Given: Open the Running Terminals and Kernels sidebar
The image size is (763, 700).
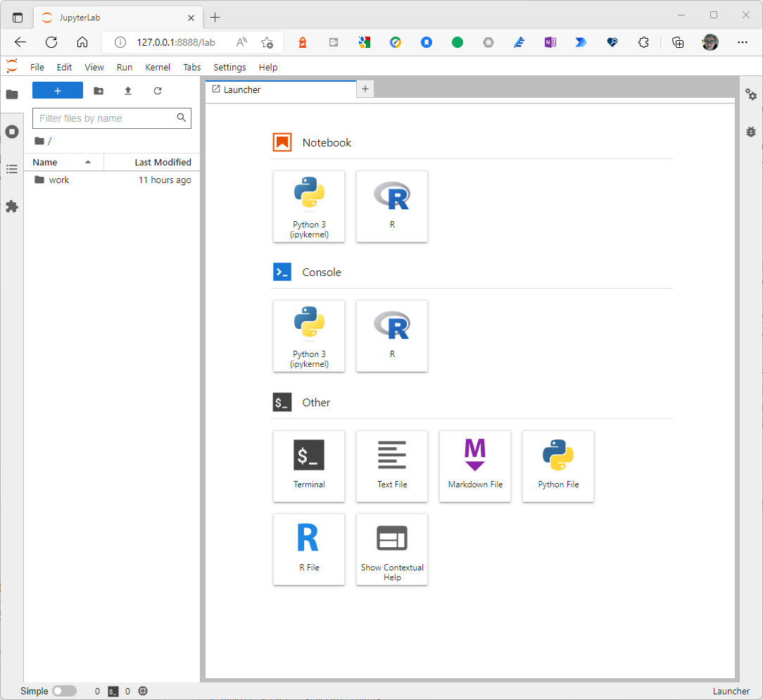Looking at the screenshot, I should pyautogui.click(x=12, y=132).
